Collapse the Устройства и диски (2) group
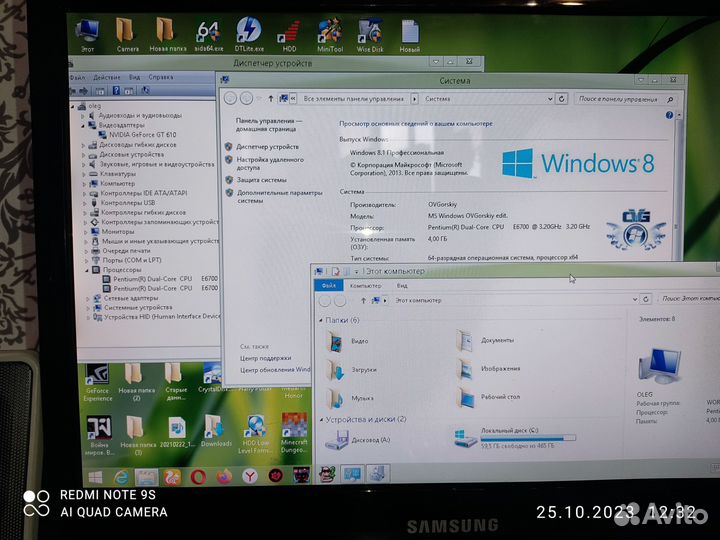This screenshot has width=720, height=540. click(x=321, y=420)
